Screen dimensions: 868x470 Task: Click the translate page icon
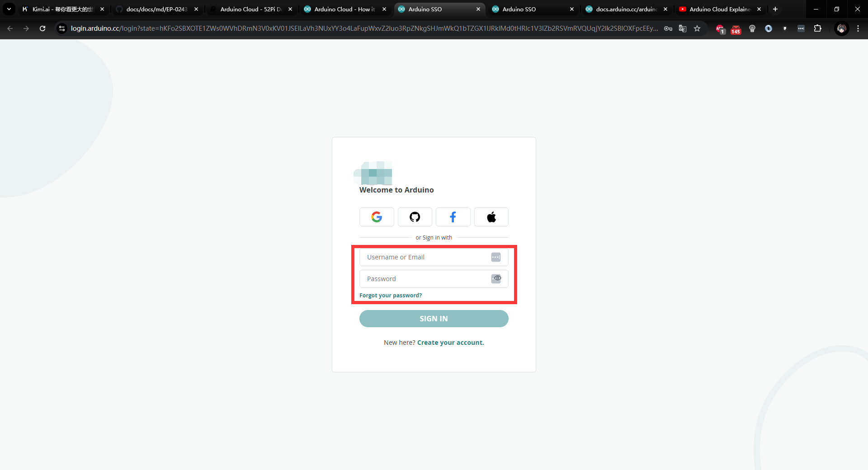tap(683, 28)
